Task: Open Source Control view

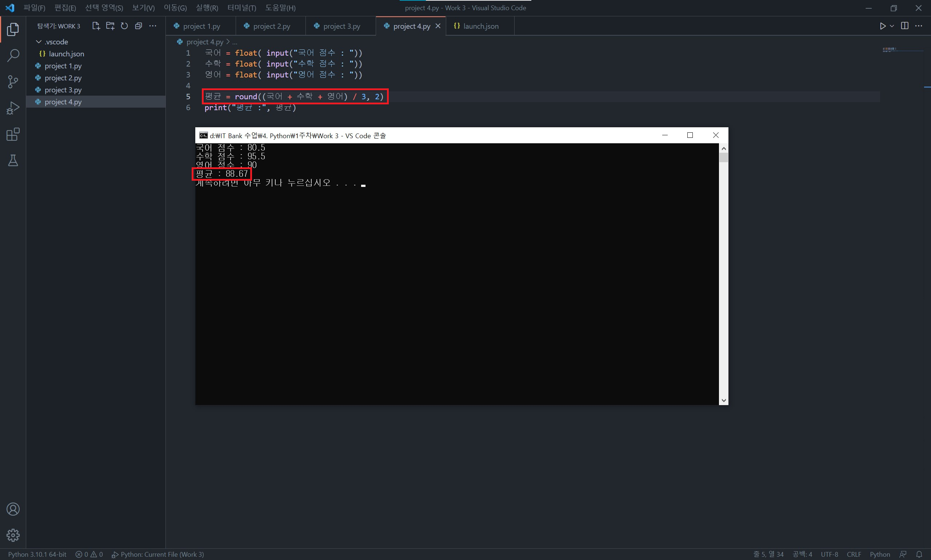Action: [x=13, y=81]
